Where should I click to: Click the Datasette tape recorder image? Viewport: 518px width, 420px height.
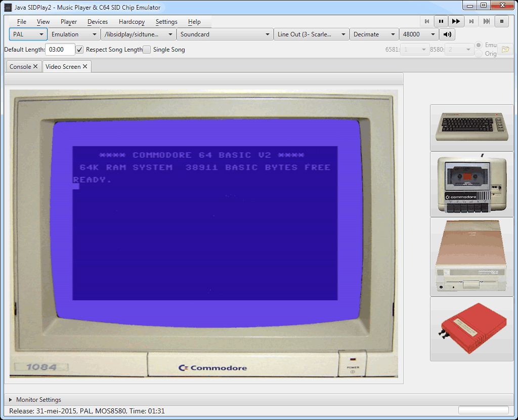tap(472, 184)
